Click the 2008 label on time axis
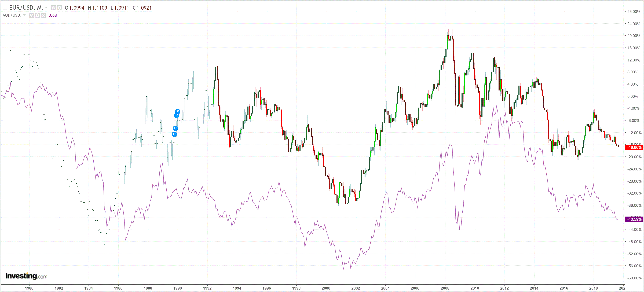Image resolution: width=644 pixels, height=292 pixels. click(x=445, y=288)
